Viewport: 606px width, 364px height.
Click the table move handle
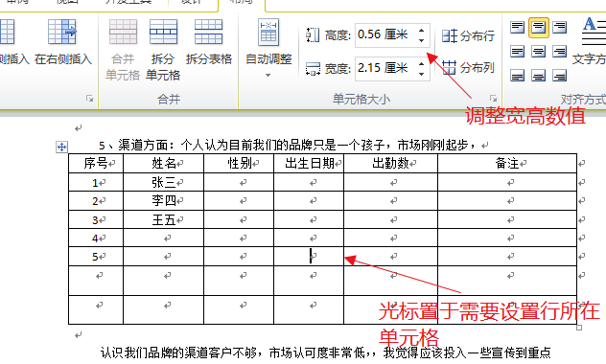coord(61,148)
